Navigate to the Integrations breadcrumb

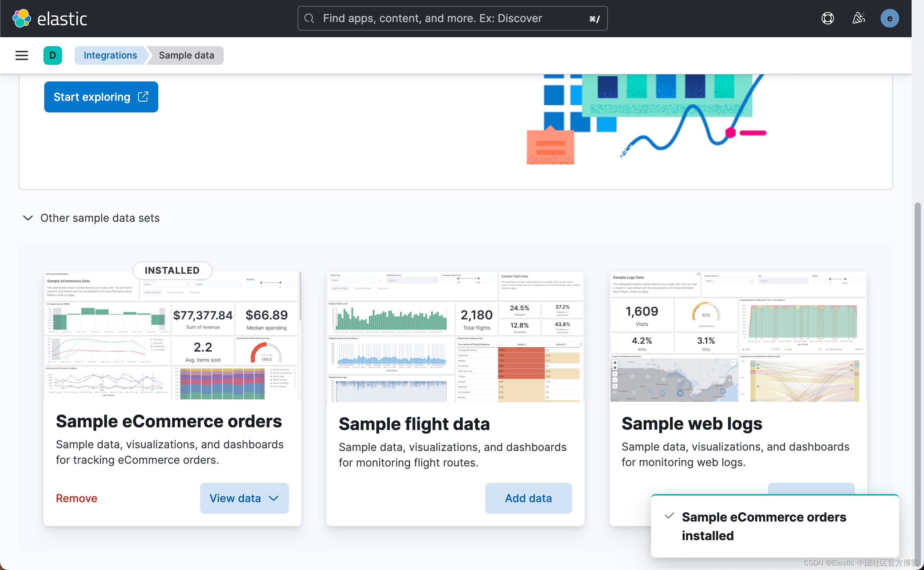click(110, 55)
